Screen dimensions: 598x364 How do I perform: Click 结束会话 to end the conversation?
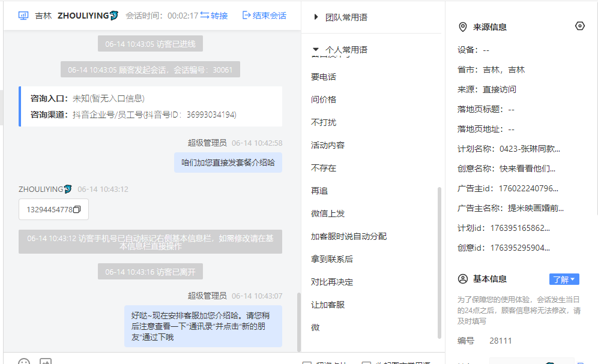tap(264, 16)
